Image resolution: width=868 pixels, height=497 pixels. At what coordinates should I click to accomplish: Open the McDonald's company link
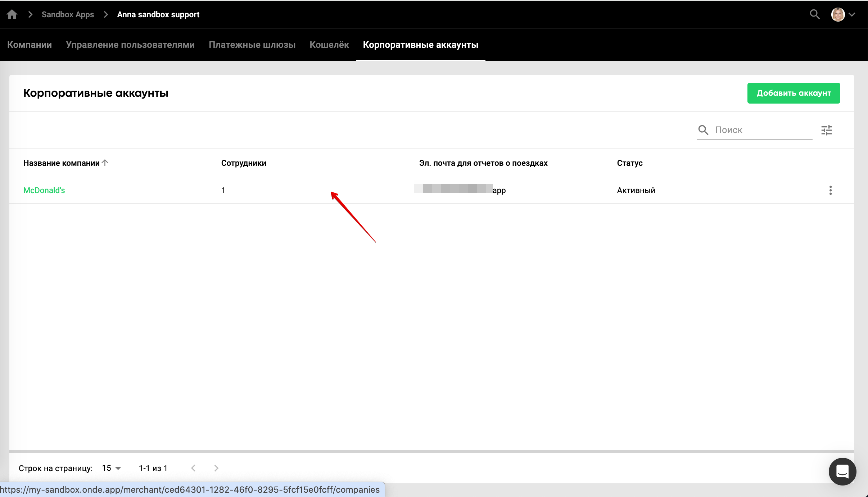click(x=44, y=191)
